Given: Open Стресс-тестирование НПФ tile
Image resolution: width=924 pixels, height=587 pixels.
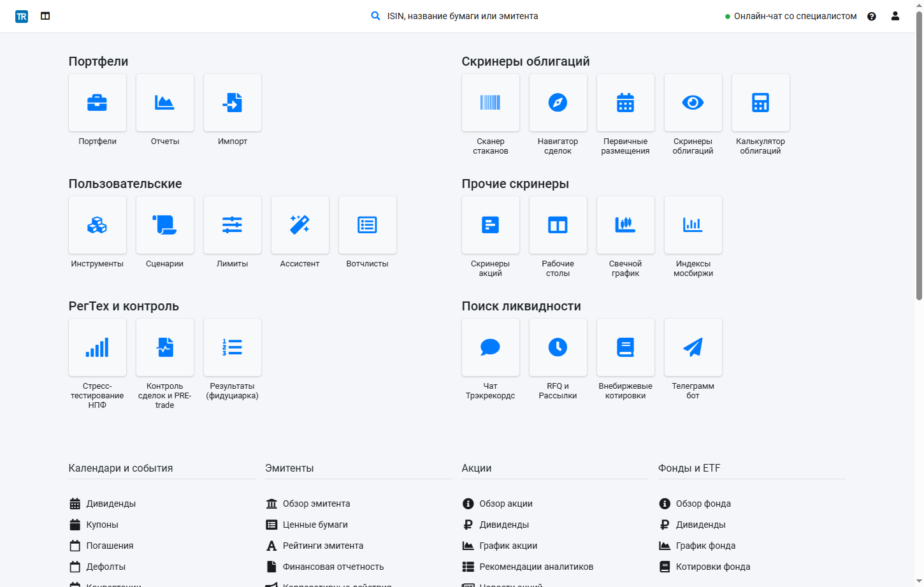Looking at the screenshot, I should (97, 347).
